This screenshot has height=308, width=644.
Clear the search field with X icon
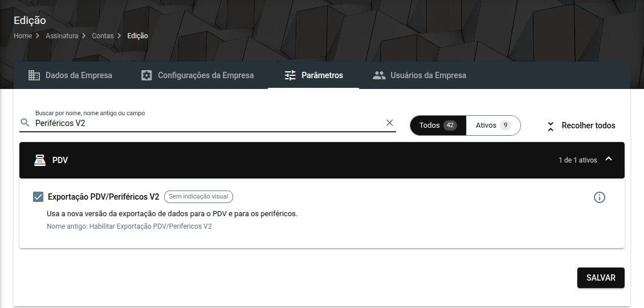[x=389, y=123]
